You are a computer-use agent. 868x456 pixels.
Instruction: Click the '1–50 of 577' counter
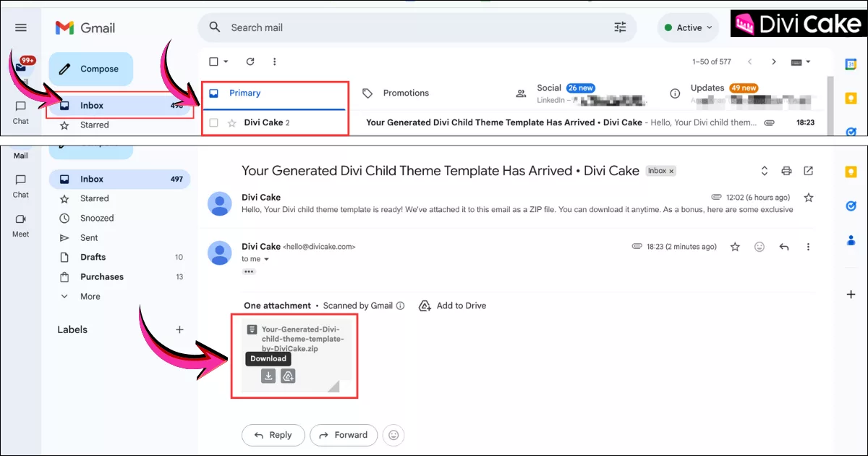tap(711, 62)
